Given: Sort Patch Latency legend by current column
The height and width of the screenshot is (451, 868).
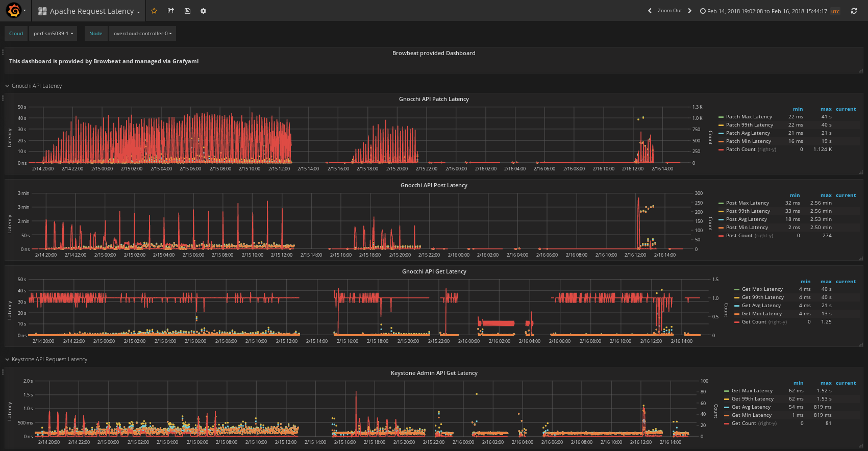Looking at the screenshot, I should [x=846, y=109].
